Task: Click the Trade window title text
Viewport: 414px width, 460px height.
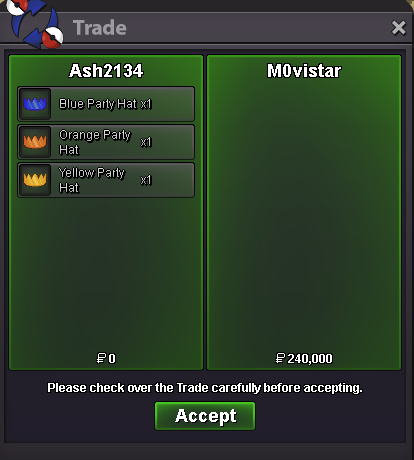Action: pyautogui.click(x=100, y=28)
